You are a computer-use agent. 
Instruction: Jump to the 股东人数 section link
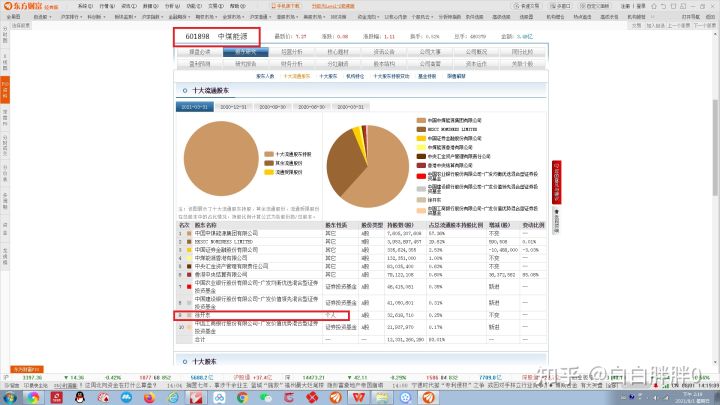point(265,76)
